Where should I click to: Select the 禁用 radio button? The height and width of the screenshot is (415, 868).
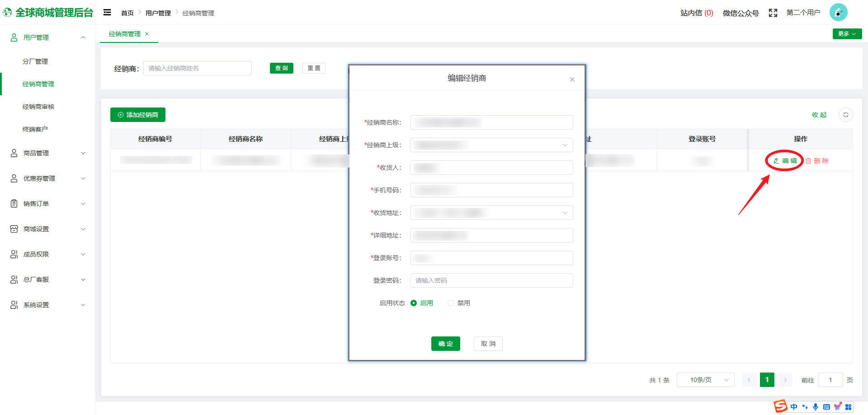coord(450,303)
